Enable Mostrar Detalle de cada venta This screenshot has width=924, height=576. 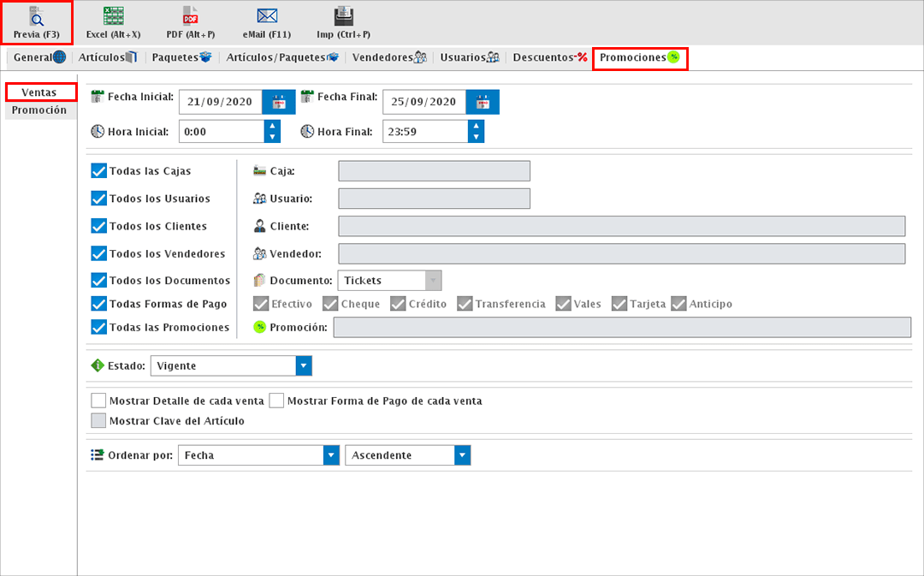[x=98, y=401]
